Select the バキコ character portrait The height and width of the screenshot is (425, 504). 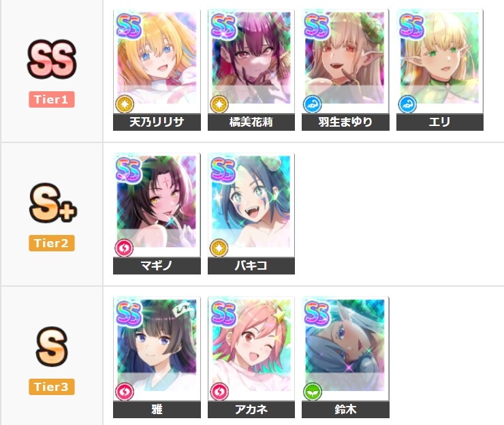point(251,205)
